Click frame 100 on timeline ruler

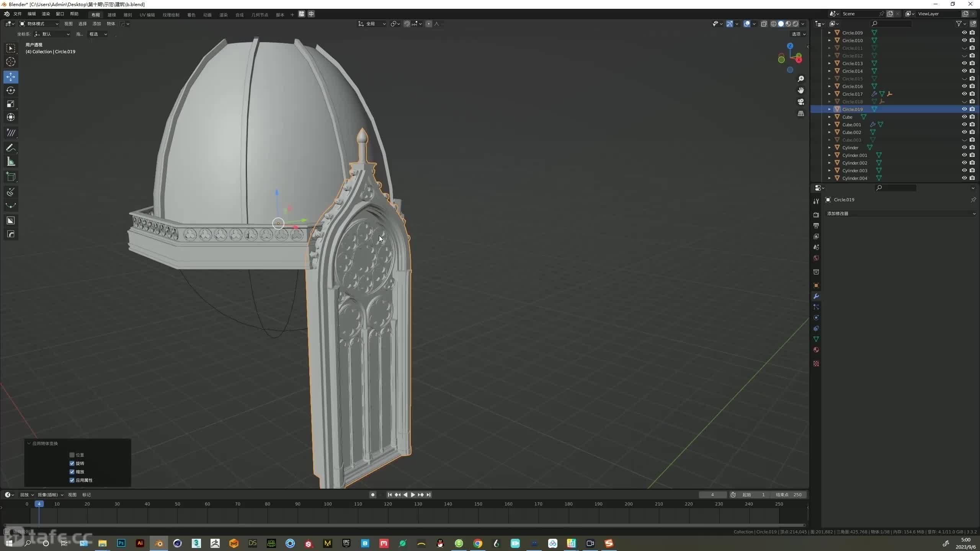pyautogui.click(x=328, y=504)
